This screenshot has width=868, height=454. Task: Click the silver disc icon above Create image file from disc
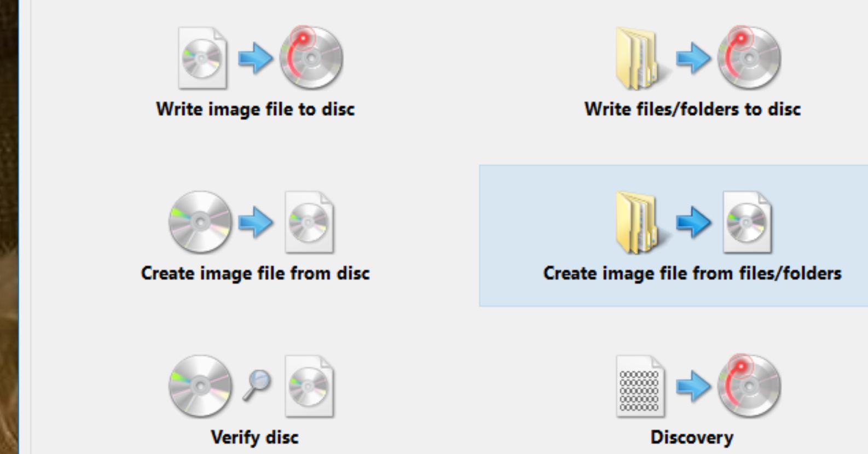click(x=200, y=222)
